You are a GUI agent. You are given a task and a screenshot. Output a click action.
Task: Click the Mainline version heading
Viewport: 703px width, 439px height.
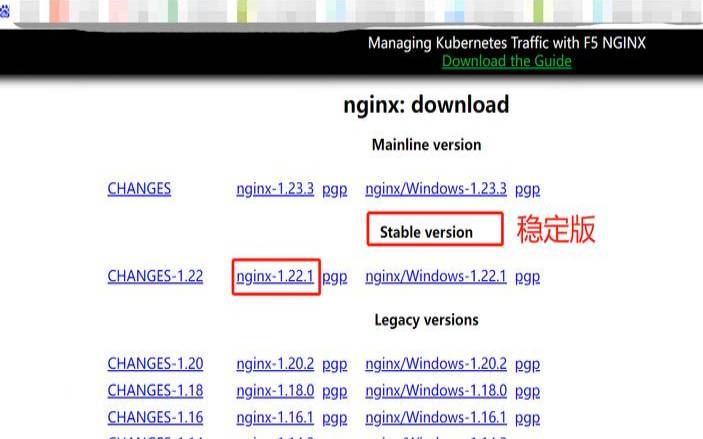coord(426,145)
